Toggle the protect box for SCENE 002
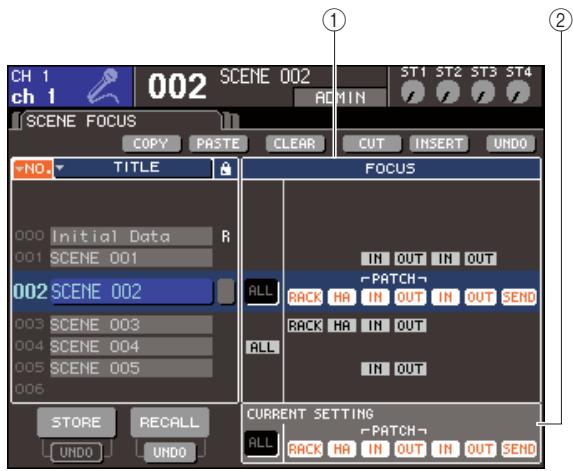This screenshot has width=573, height=471. [226, 292]
